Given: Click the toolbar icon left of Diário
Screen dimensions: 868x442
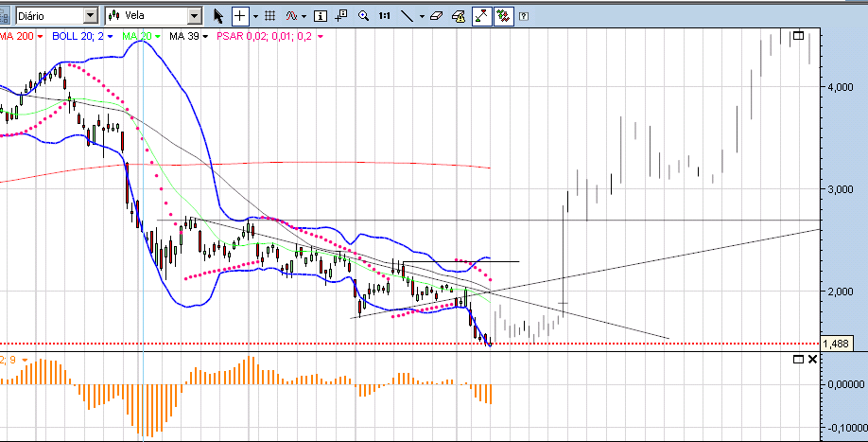Looking at the screenshot, I should [x=4, y=15].
